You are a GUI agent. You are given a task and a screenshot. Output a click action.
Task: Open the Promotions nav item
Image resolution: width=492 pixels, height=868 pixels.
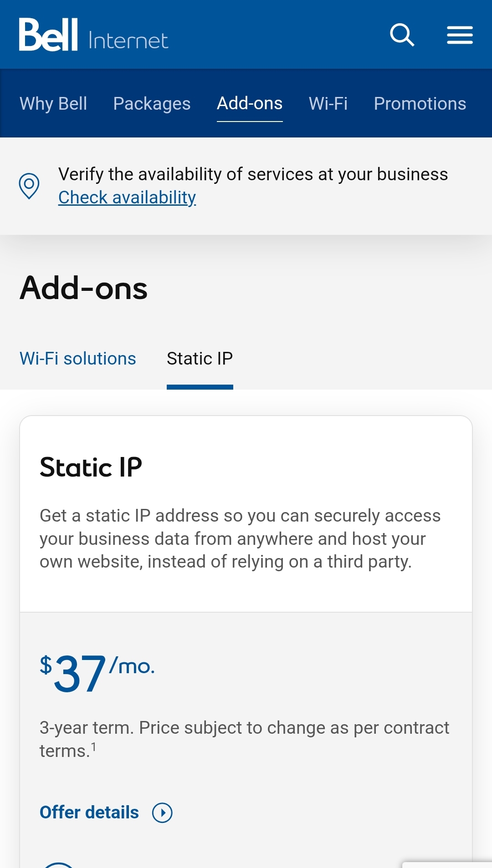click(420, 103)
